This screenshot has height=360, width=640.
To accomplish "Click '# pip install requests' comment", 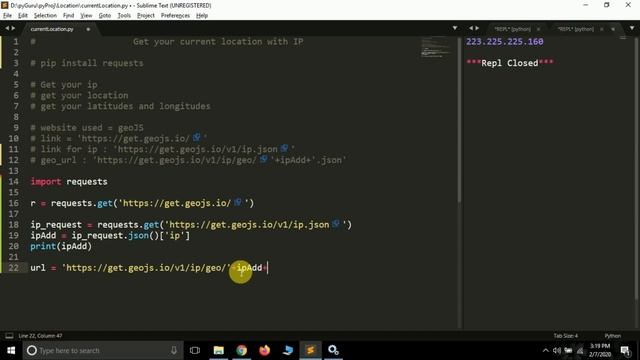I will 87,63.
